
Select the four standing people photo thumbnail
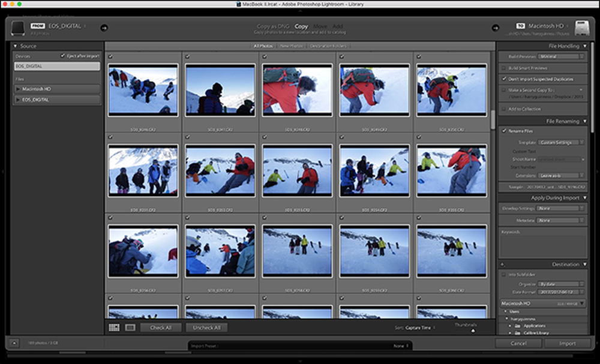tap(143, 170)
